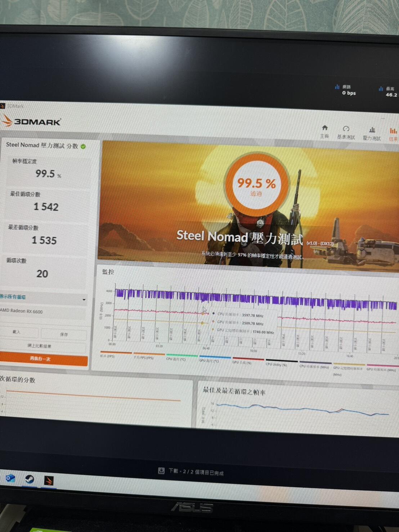Click the monitoring (監控) panel heading
The width and height of the screenshot is (399, 532).
pyautogui.click(x=108, y=272)
